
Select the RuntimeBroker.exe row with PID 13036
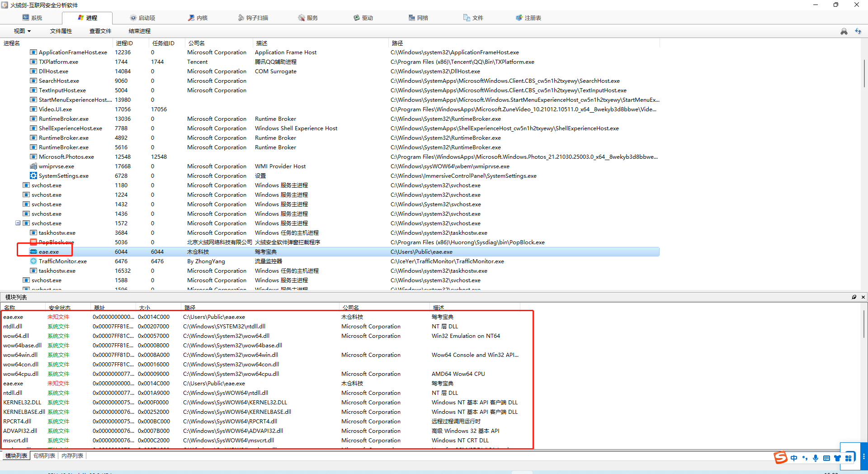click(330, 119)
